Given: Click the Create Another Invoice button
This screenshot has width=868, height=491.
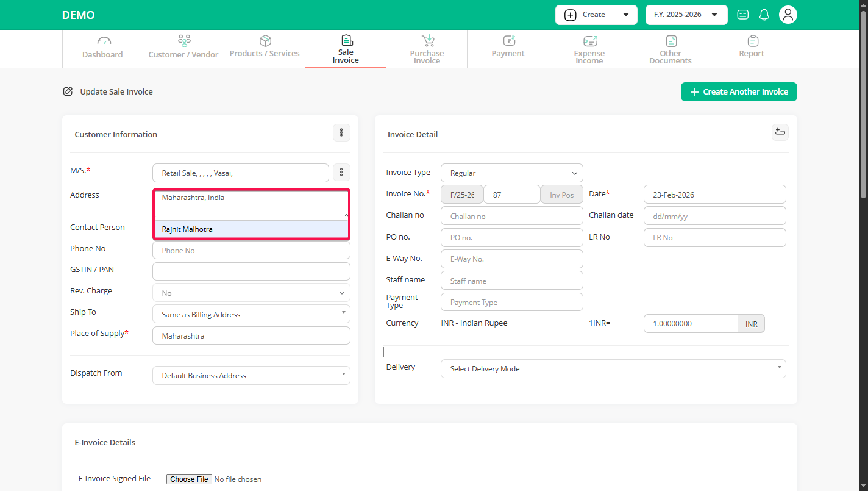Looking at the screenshot, I should point(738,92).
